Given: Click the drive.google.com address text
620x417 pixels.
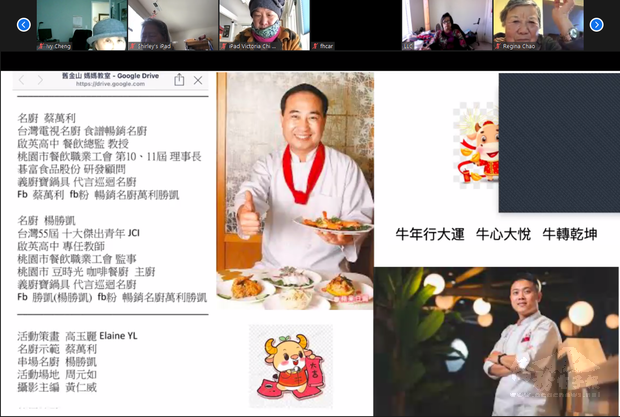Looking at the screenshot, I should click(x=110, y=84).
